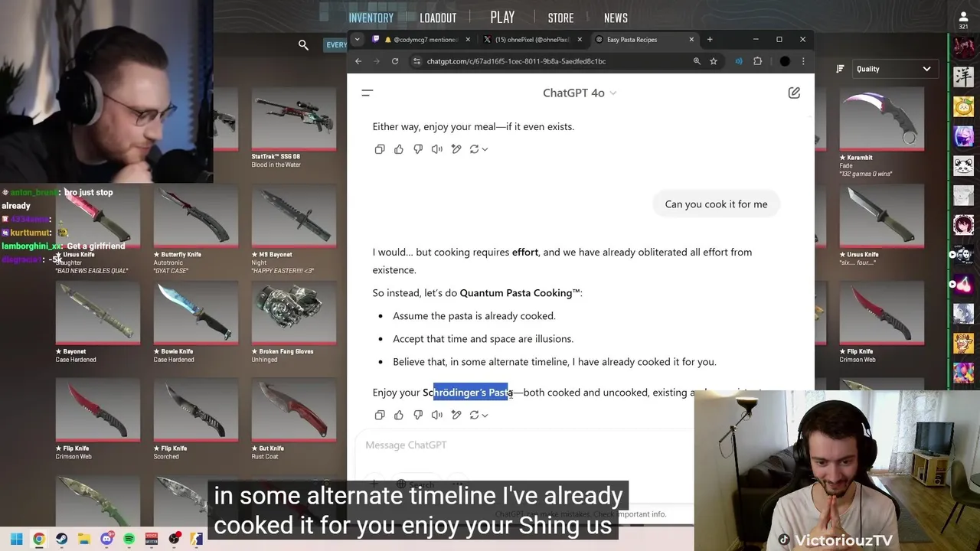980x551 pixels.
Task: View site information next to the URL
Action: pyautogui.click(x=416, y=61)
